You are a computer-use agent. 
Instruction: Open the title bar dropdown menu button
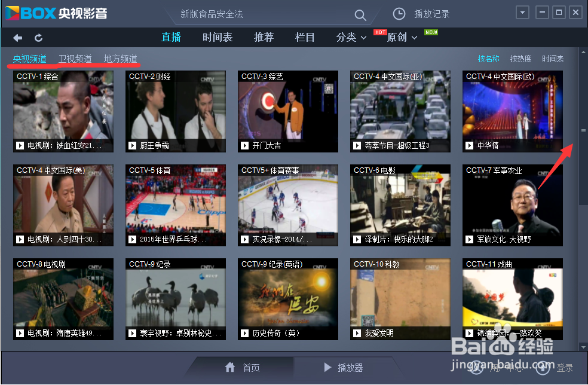522,13
